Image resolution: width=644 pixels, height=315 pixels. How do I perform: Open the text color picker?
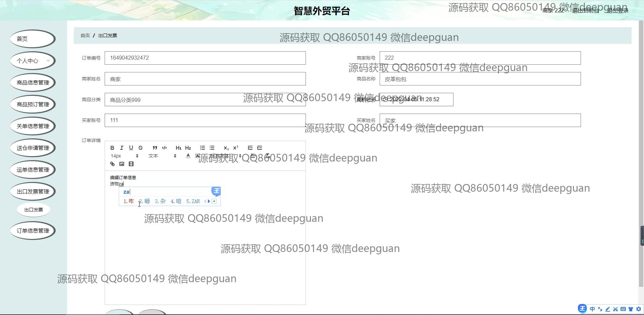coord(188,156)
